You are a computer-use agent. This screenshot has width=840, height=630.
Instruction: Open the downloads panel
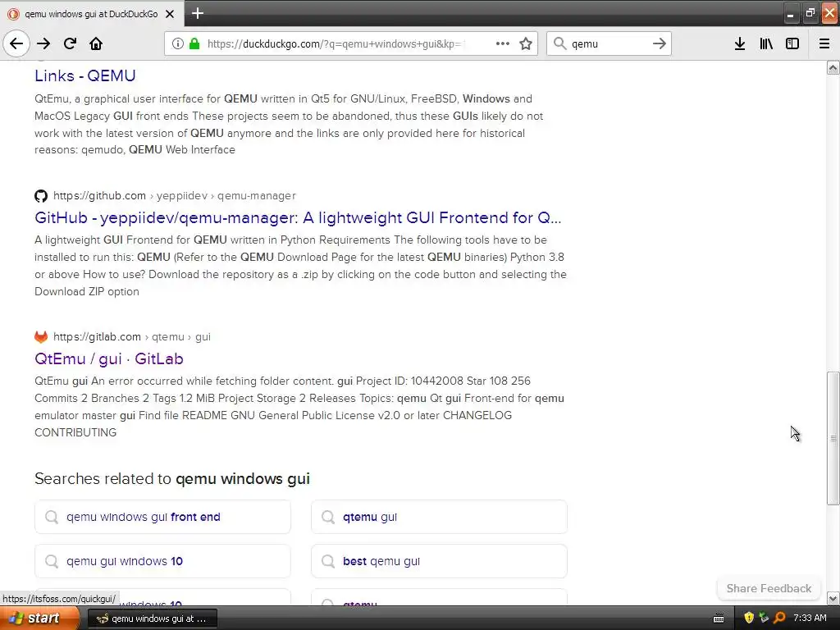[x=740, y=43]
